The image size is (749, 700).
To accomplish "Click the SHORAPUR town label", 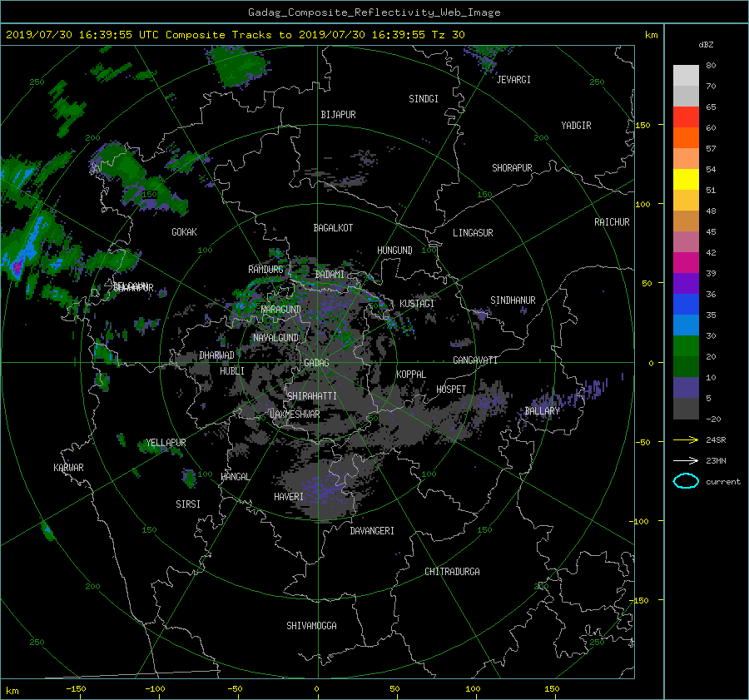I will tap(512, 168).
